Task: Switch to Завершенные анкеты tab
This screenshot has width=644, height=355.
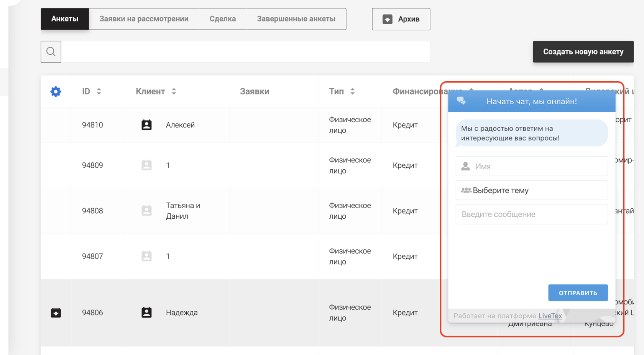Action: click(296, 19)
